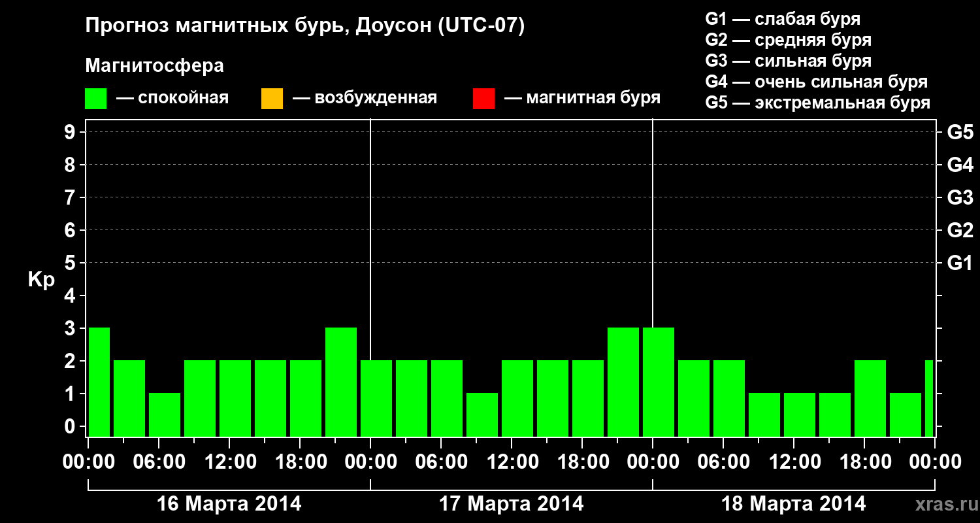Image resolution: width=980 pixels, height=523 pixels.
Task: Click the bar crossing midnight into 17 March
Action: pos(376,398)
